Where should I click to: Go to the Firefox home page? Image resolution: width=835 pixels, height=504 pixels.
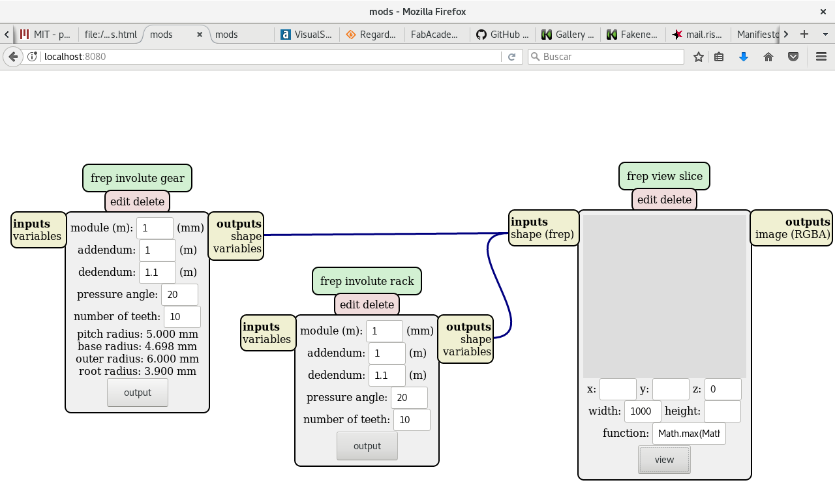[x=768, y=57]
